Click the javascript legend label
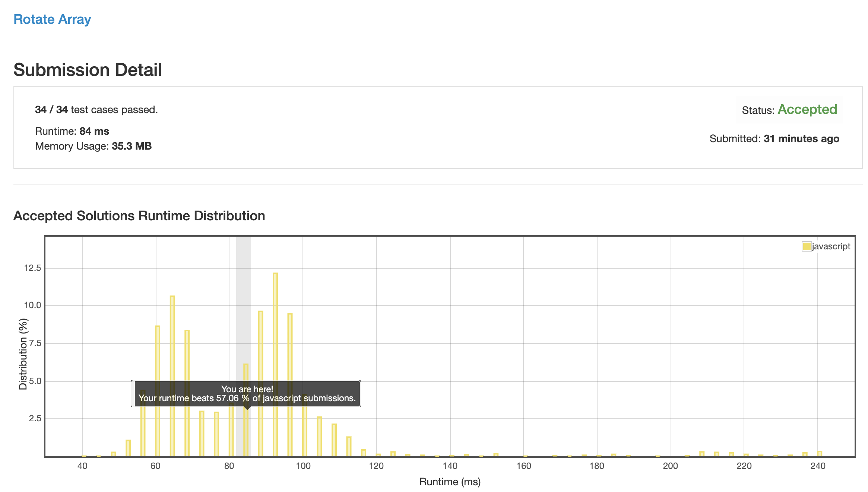This screenshot has height=492, width=868. pos(831,246)
